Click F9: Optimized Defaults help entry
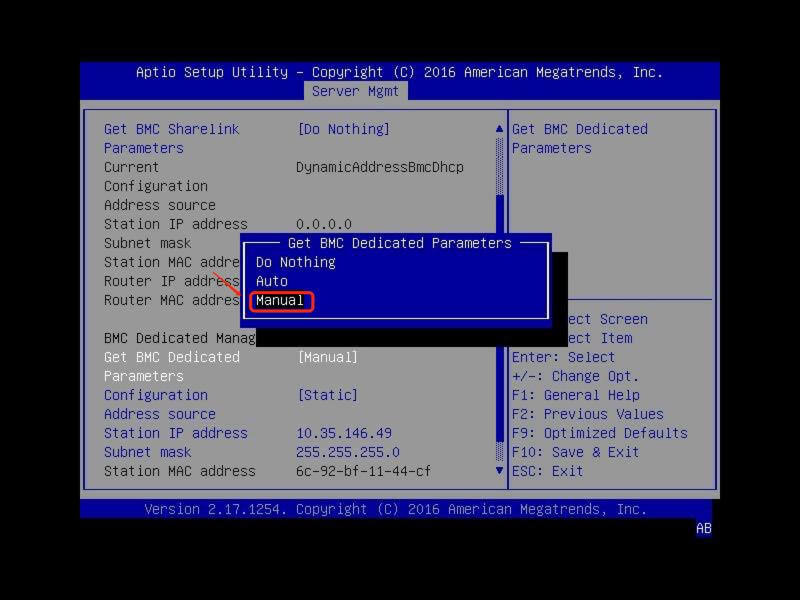The image size is (800, 600). pyautogui.click(x=599, y=433)
